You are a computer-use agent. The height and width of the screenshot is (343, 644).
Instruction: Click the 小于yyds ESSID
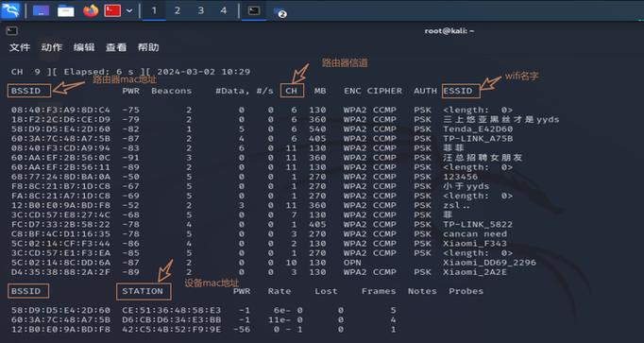466,186
